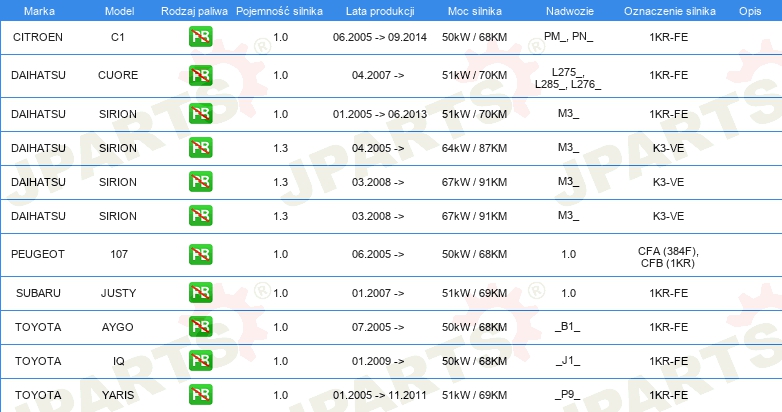Click the Rodzaj paliwa column header
This screenshot has width=782, height=412.
[194, 11]
